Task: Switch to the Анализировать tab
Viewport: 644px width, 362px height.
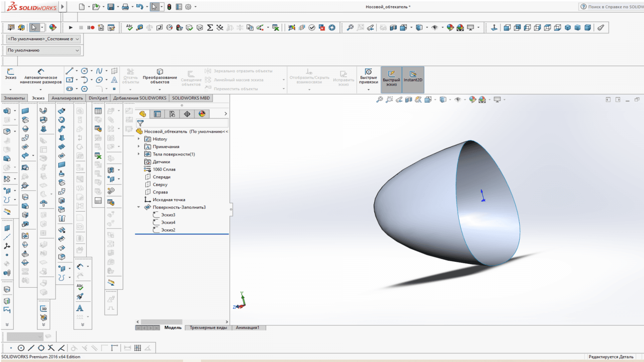Action: click(x=67, y=98)
